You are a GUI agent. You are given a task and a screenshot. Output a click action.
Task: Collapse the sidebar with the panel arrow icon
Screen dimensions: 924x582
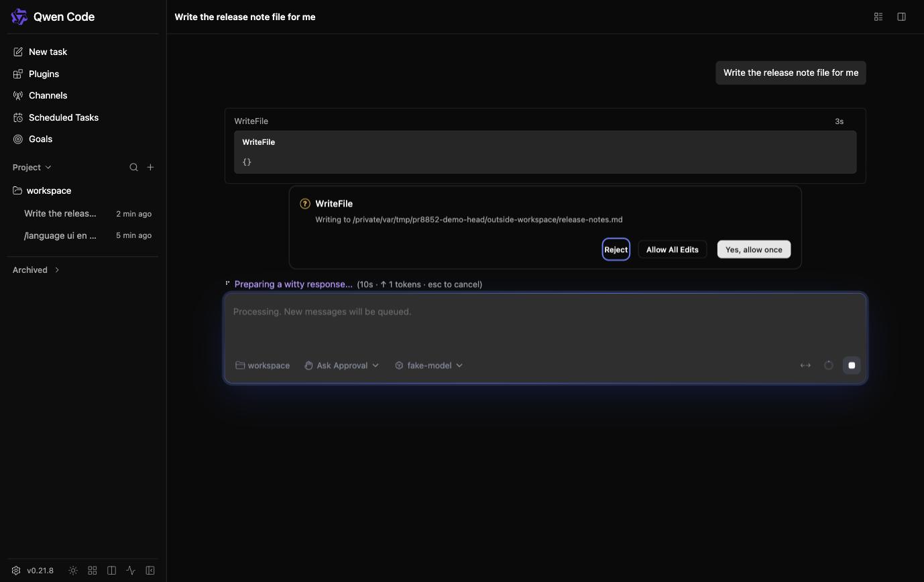click(x=150, y=571)
